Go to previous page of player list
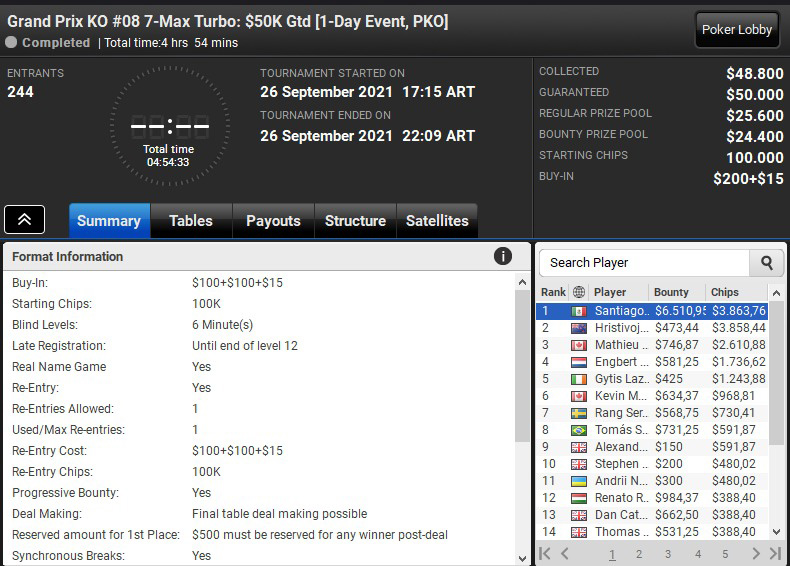 pyautogui.click(x=565, y=553)
